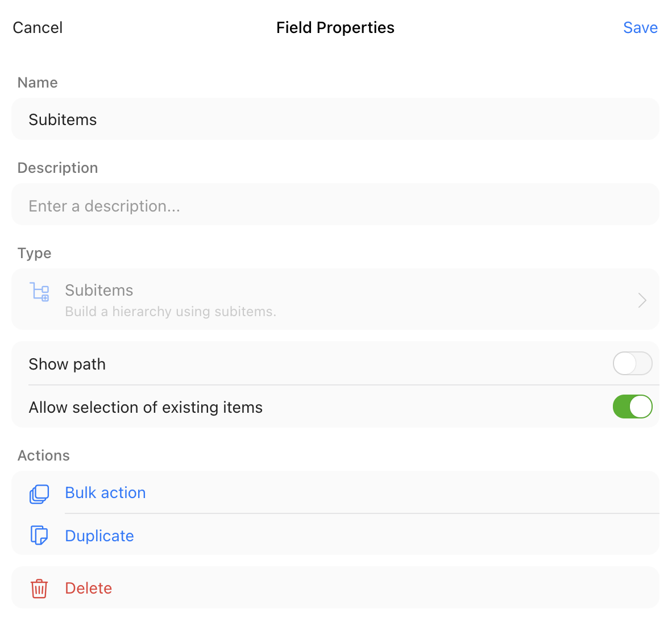Click Cancel to dismiss Field Properties
Screen dimensions: 672x622
coord(37,27)
